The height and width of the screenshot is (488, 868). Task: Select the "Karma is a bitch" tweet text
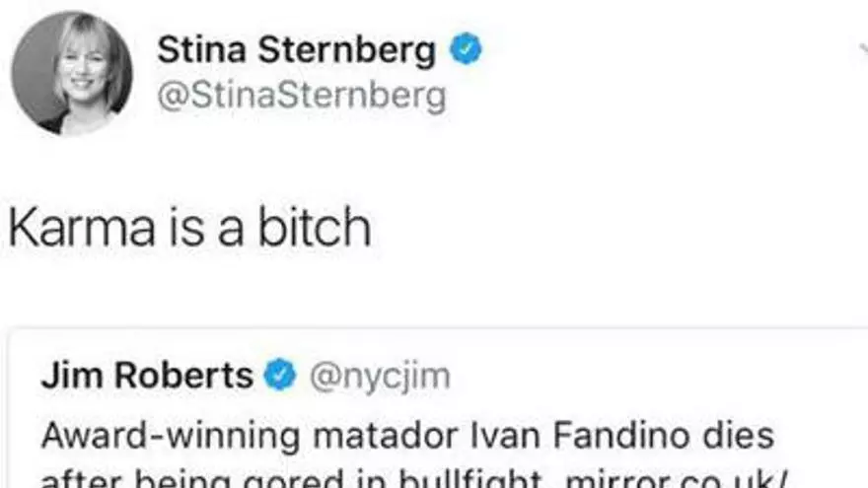coord(189,228)
